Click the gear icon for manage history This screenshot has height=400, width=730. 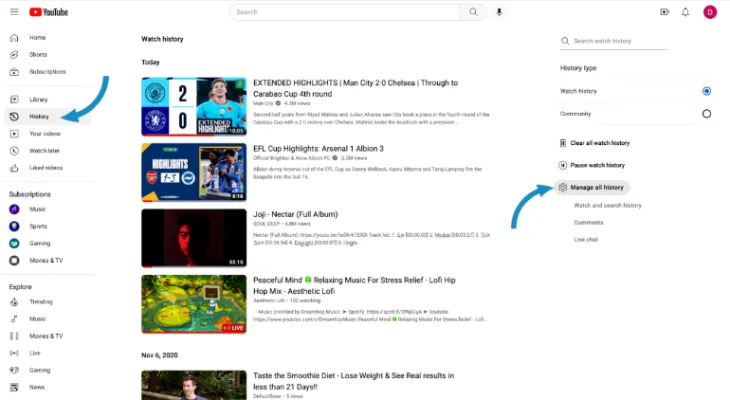pos(562,188)
